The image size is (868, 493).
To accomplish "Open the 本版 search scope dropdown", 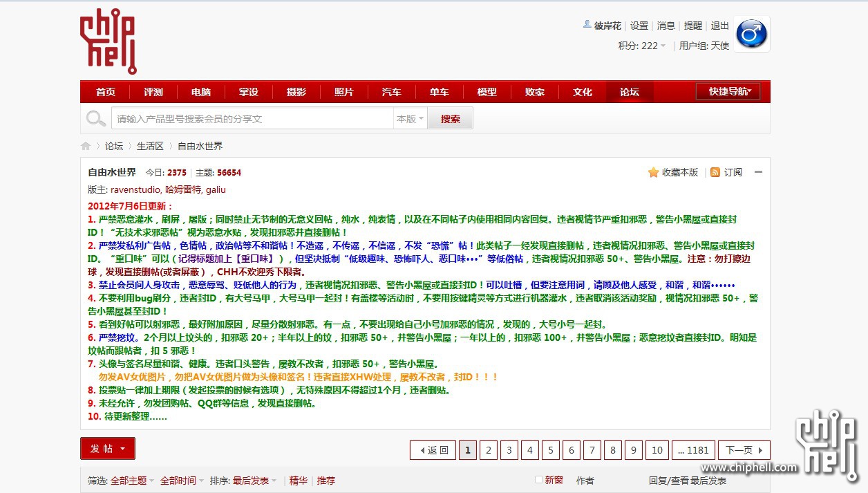I will point(411,119).
